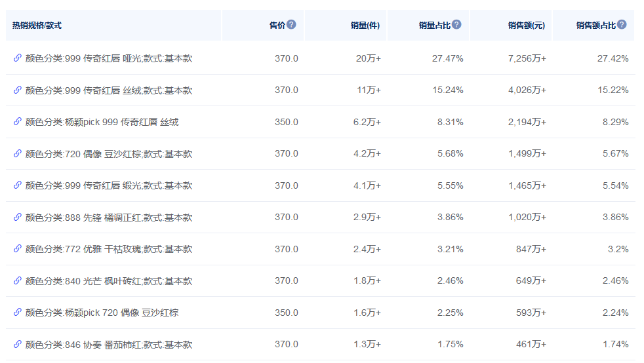Select sales share cell 2.25%
This screenshot has width=644, height=363.
click(450, 313)
